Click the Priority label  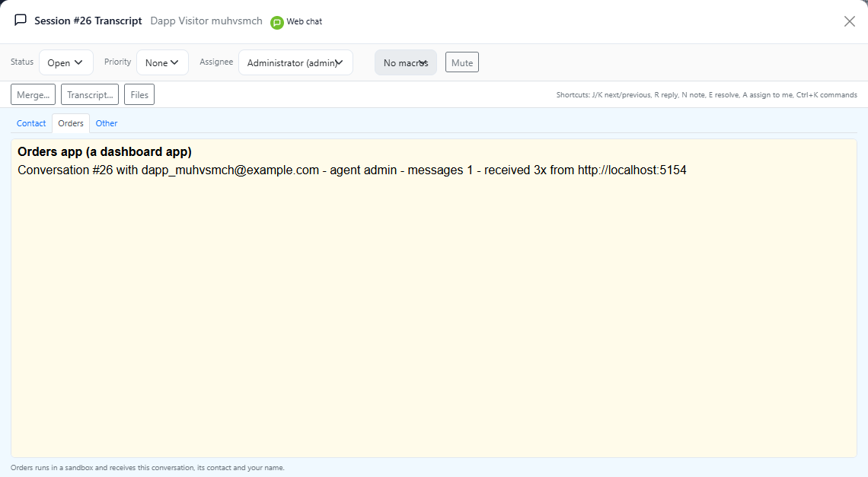117,62
